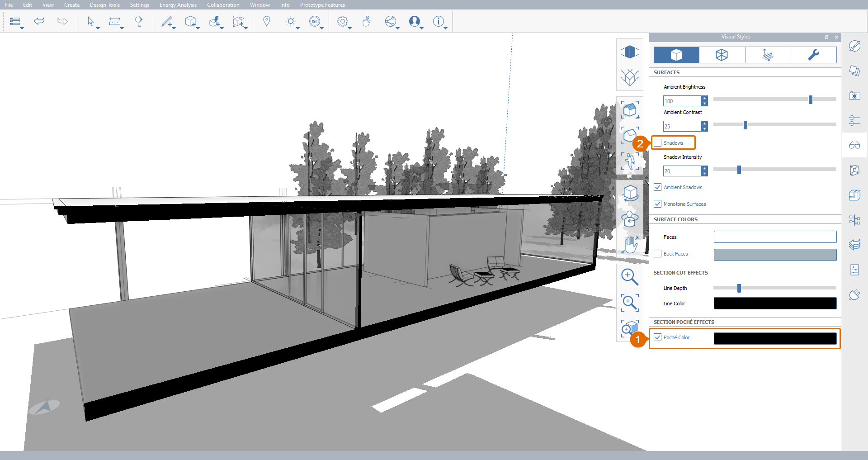Uncheck the Poché Color checkbox
Image resolution: width=868 pixels, height=460 pixels.
(658, 337)
